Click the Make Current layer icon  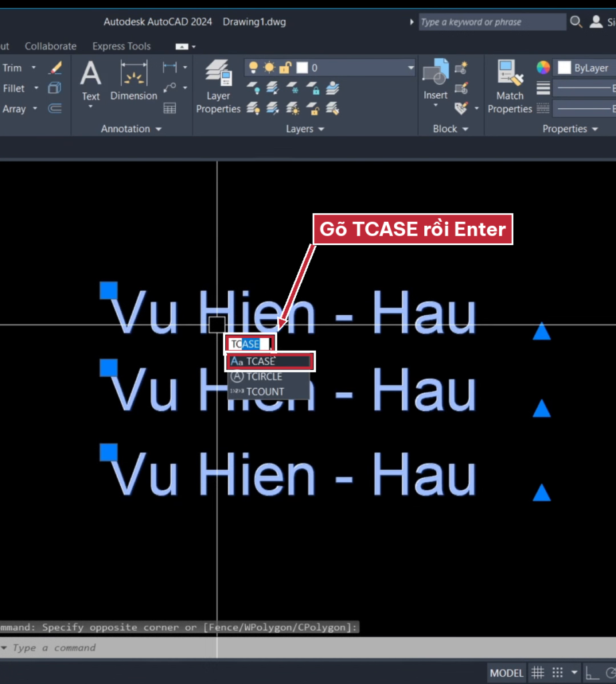click(x=273, y=88)
